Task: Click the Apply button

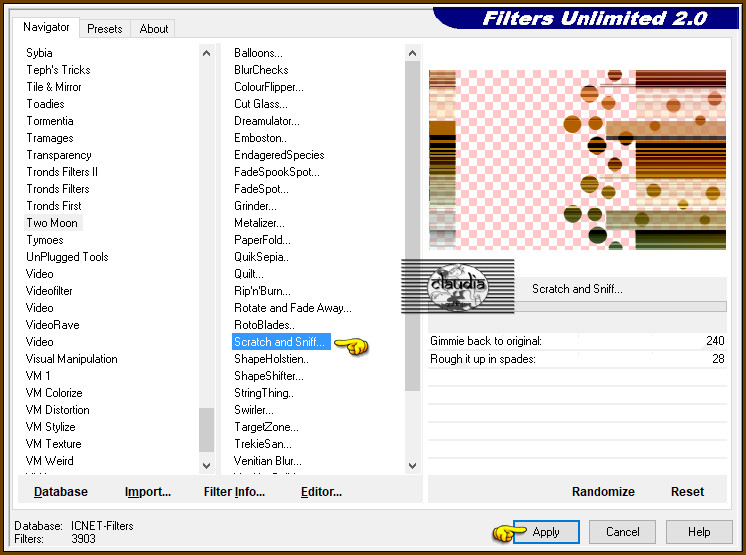Action: click(x=546, y=532)
